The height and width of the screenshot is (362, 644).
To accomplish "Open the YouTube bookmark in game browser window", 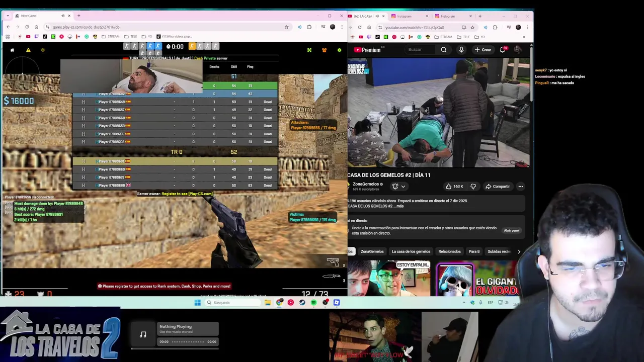I will tap(28, 36).
